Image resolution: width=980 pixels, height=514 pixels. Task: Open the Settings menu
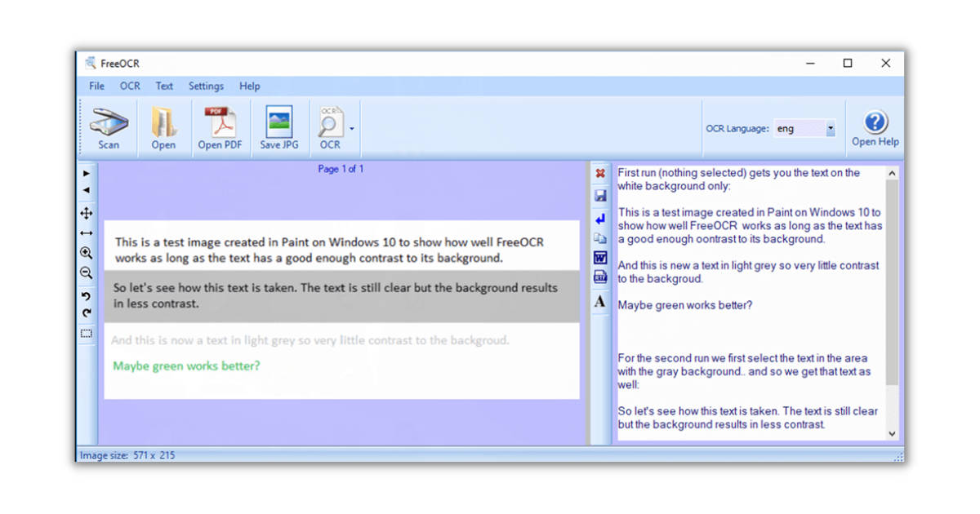pyautogui.click(x=206, y=86)
